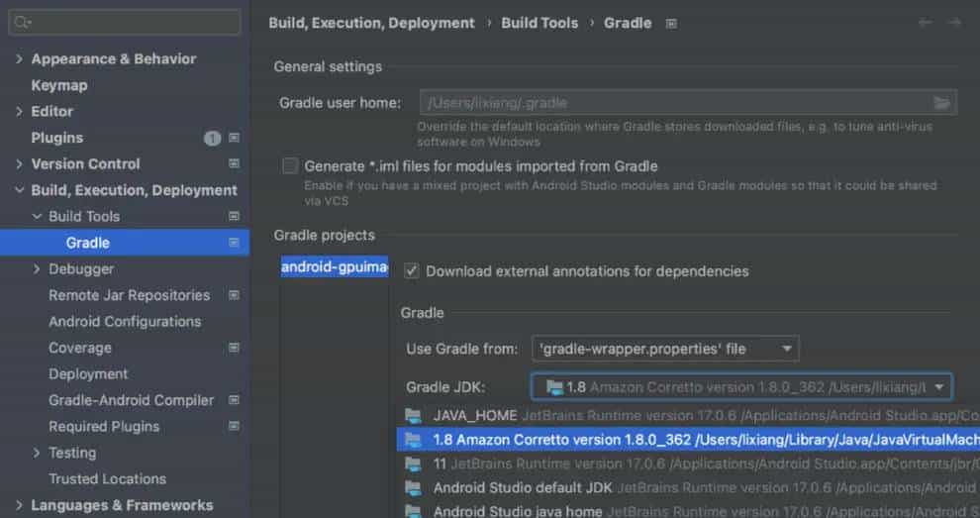Click project-level icon beside Gradle-Android Compiler
The width and height of the screenshot is (980, 518).
pyautogui.click(x=234, y=400)
